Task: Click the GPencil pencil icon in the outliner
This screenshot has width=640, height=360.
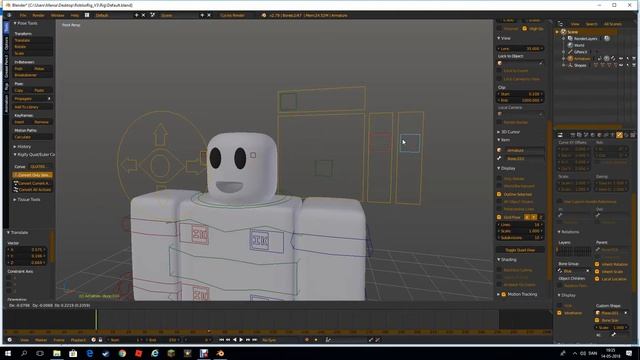Action: click(570, 52)
